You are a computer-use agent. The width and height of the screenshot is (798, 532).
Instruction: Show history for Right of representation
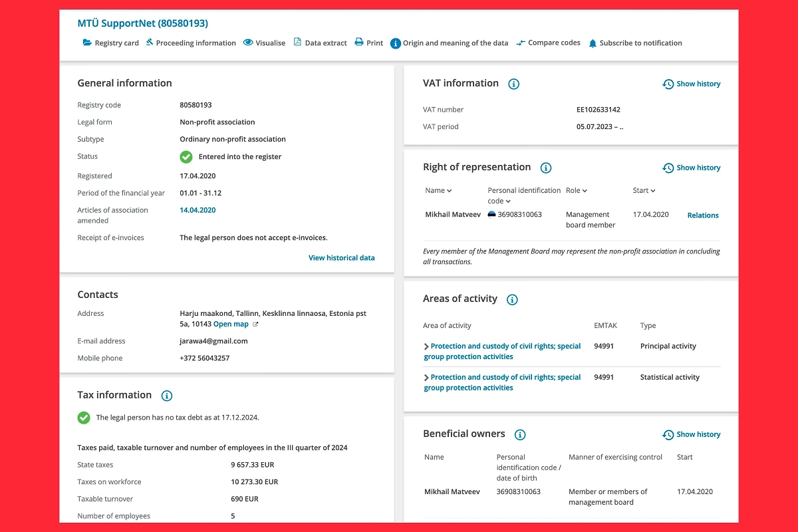(x=692, y=168)
